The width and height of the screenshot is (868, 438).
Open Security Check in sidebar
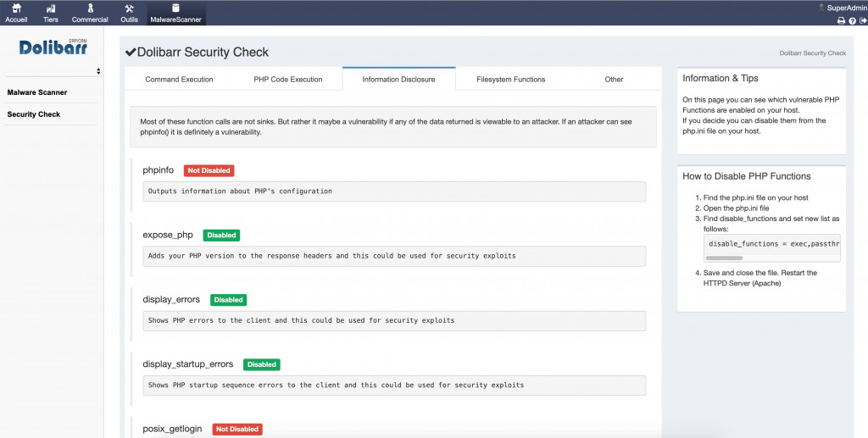pyautogui.click(x=34, y=114)
